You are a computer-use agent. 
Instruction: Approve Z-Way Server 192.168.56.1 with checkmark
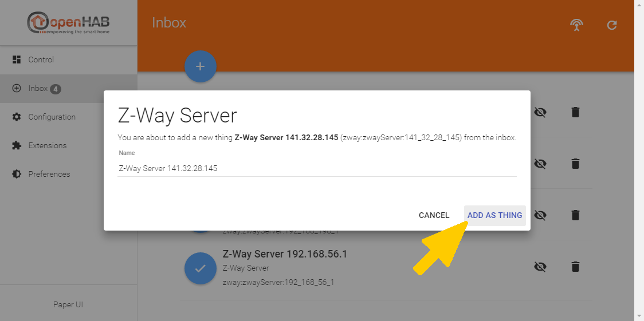point(200,267)
